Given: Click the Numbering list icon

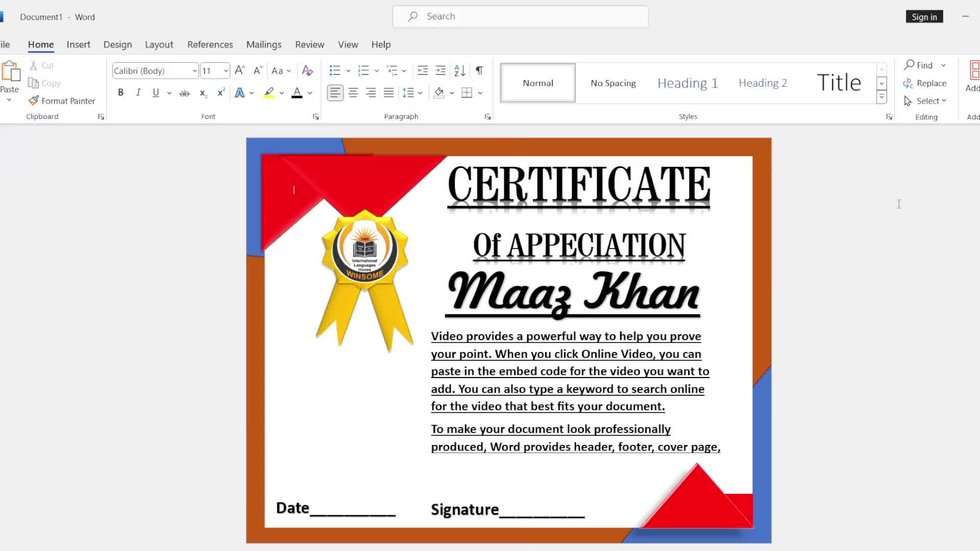Looking at the screenshot, I should click(363, 70).
